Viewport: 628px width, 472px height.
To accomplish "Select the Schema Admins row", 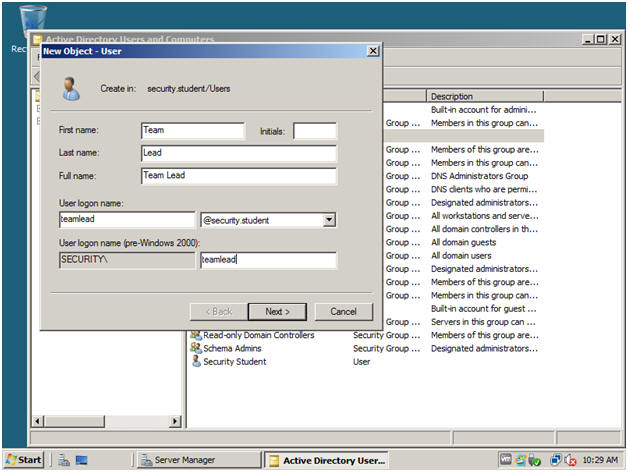I will pyautogui.click(x=366, y=348).
